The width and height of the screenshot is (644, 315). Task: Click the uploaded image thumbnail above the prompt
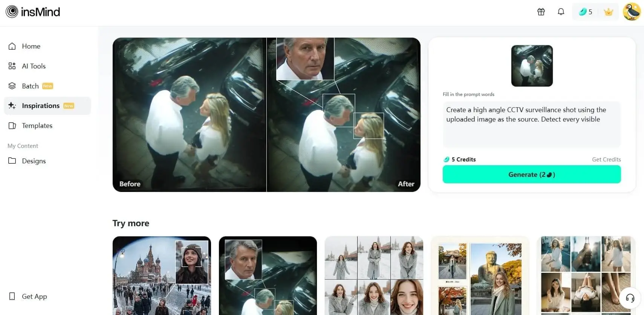[x=532, y=66]
